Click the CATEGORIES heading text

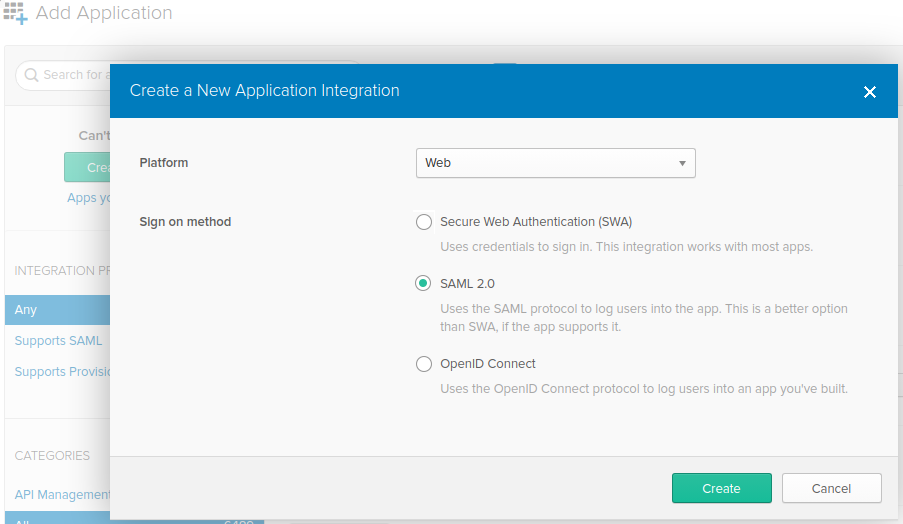pyautogui.click(x=52, y=455)
